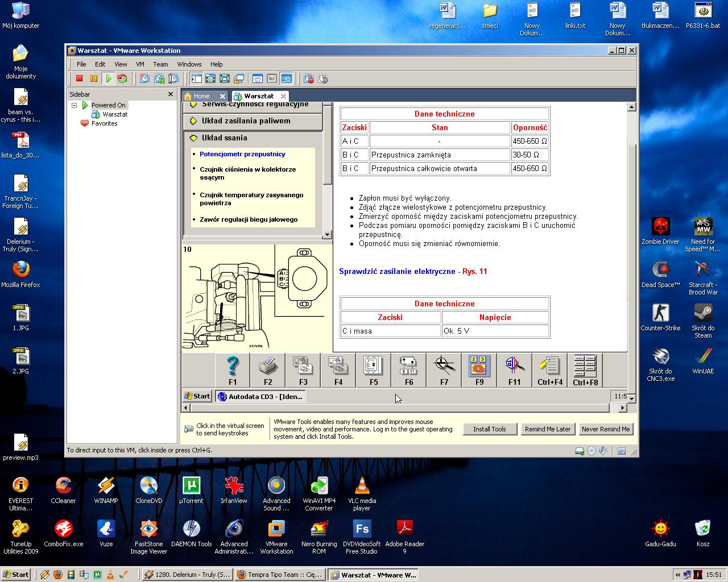
Task: Collapse the Układ ssania section
Action: (x=224, y=138)
